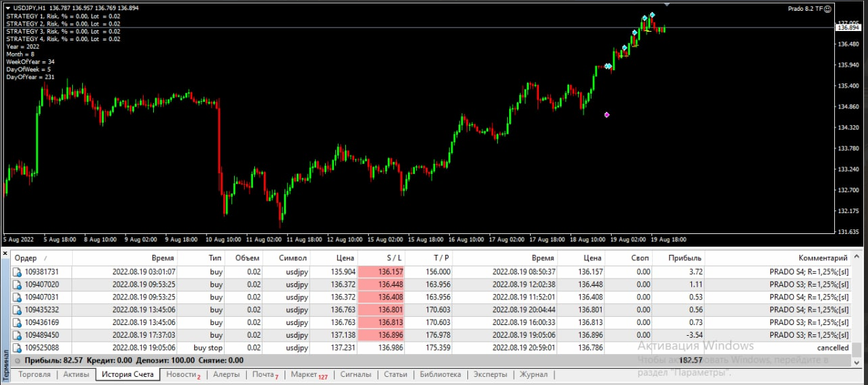Screen dimensions: 868x385
Task: Click the history list scrollbar down arrow
Action: (857, 361)
